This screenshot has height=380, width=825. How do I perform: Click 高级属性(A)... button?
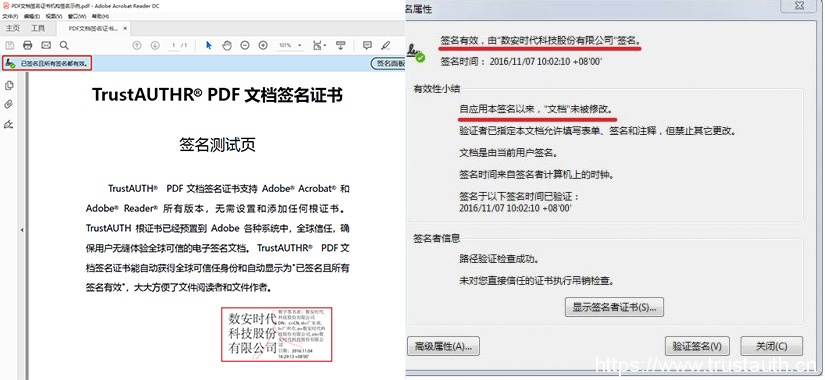[x=443, y=346]
